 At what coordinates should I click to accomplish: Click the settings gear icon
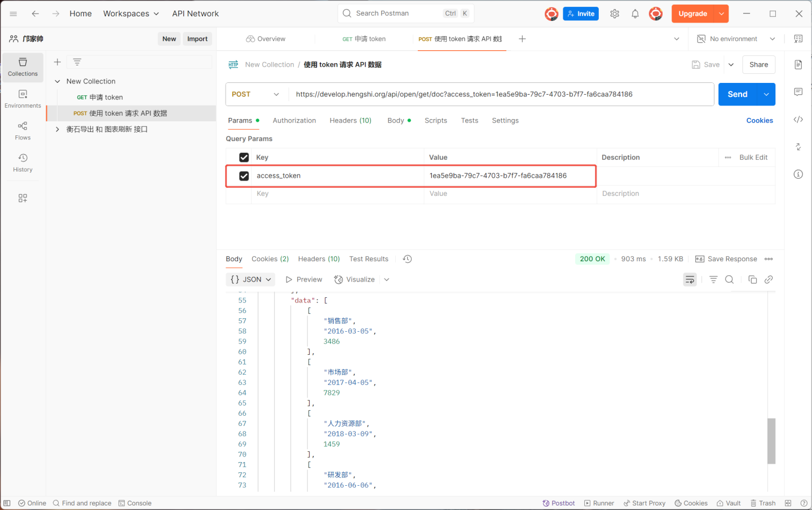pyautogui.click(x=615, y=14)
